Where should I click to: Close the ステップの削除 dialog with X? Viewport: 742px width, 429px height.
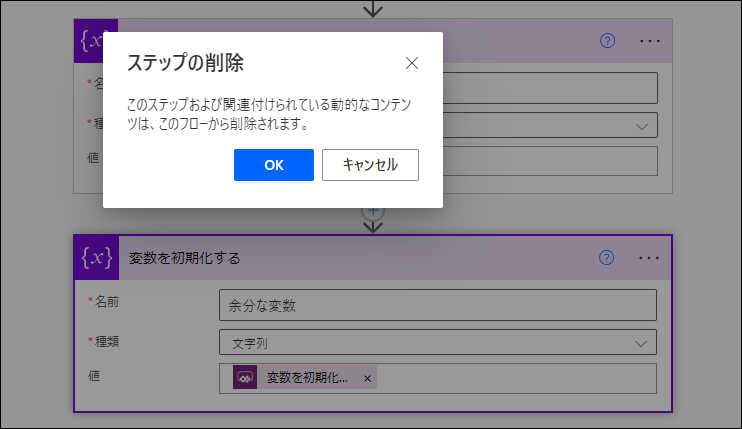pyautogui.click(x=412, y=63)
